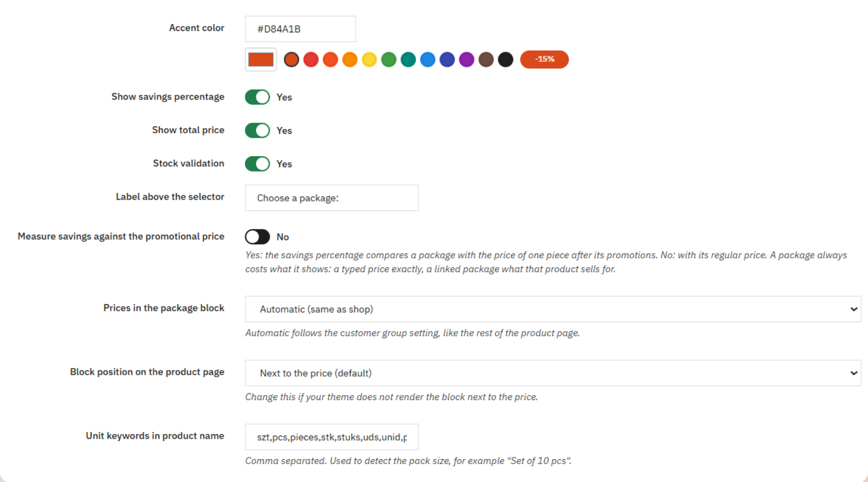This screenshot has width=868, height=482.
Task: Switch off the Stock validation toggle
Action: 257,164
